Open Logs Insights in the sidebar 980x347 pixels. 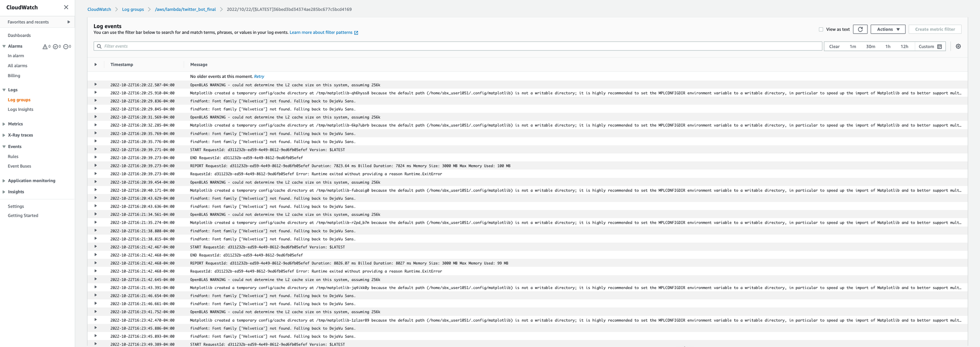(x=20, y=110)
